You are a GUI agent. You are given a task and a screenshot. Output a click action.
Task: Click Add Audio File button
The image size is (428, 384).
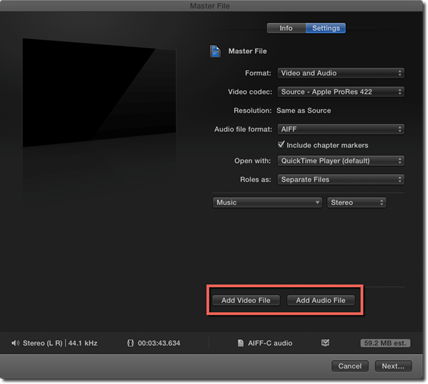321,300
